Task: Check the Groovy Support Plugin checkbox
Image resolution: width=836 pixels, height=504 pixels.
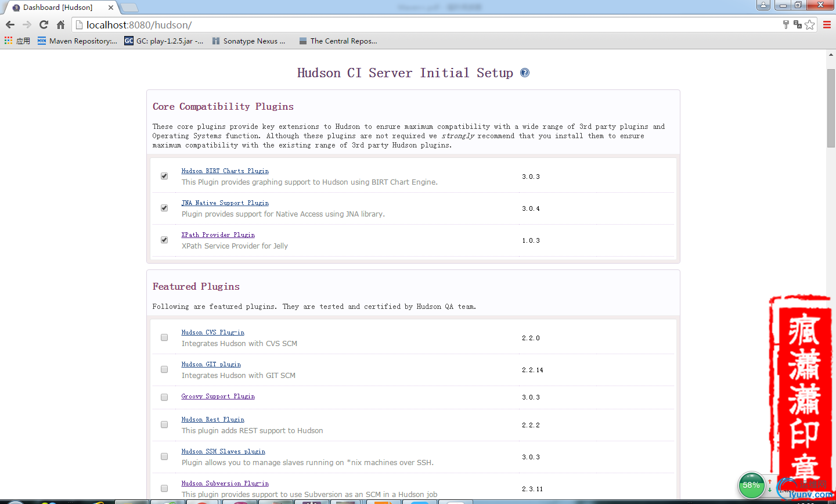Action: 164,397
